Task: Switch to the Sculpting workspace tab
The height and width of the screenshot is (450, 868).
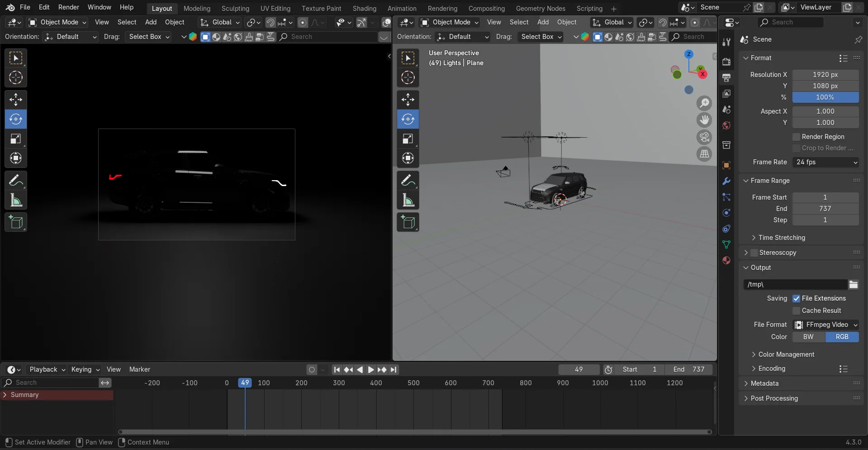Action: pyautogui.click(x=235, y=9)
